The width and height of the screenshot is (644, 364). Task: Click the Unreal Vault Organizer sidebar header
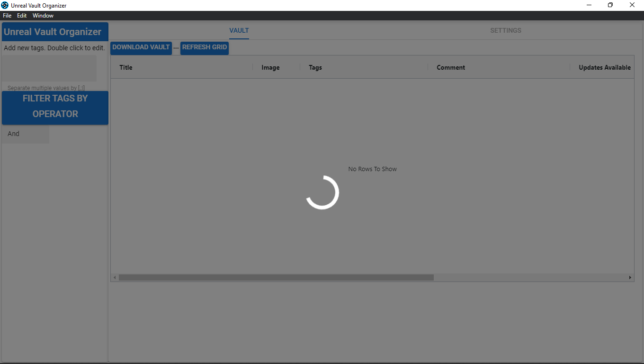pyautogui.click(x=55, y=32)
